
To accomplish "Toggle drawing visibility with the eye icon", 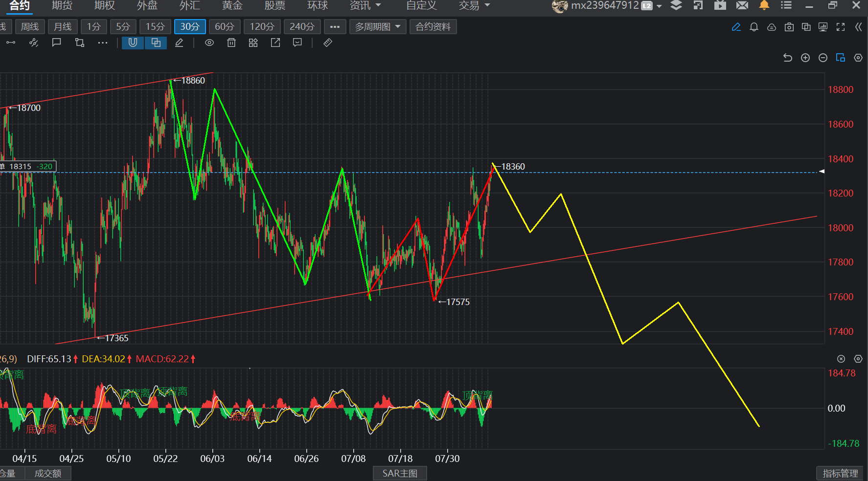I will 209,43.
